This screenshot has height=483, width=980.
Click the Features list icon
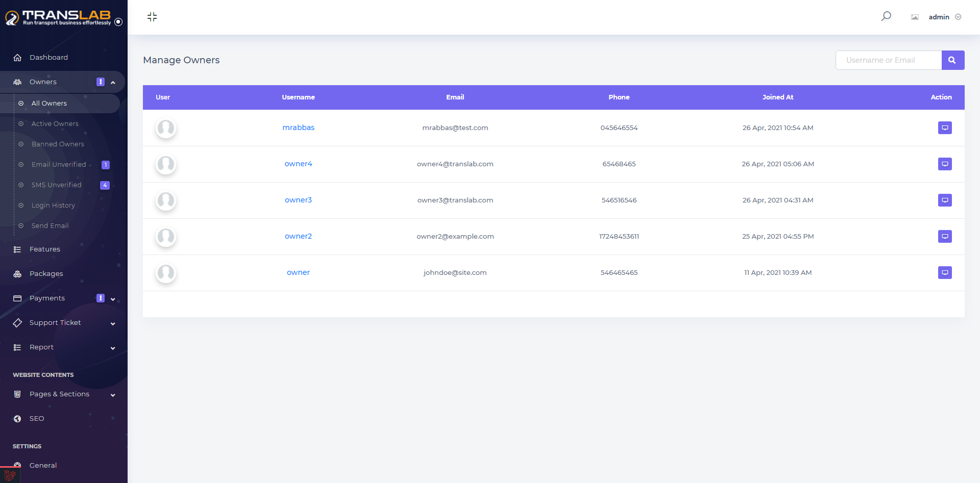click(17, 249)
